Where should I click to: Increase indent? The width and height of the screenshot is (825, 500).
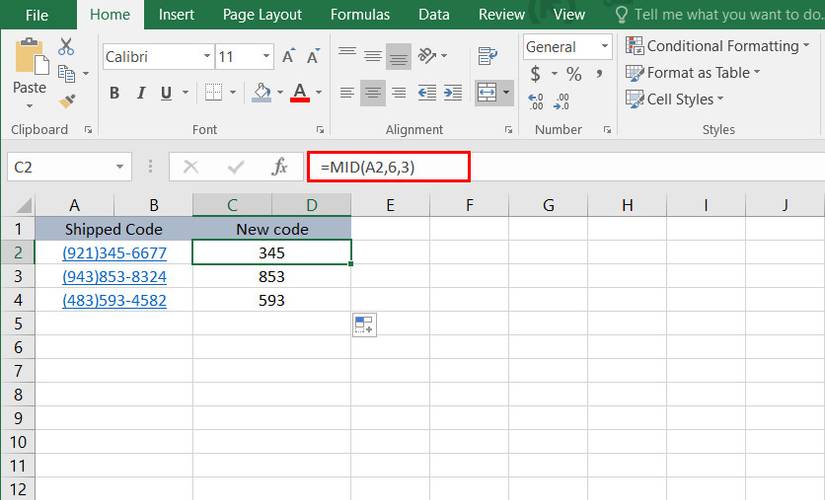[452, 93]
